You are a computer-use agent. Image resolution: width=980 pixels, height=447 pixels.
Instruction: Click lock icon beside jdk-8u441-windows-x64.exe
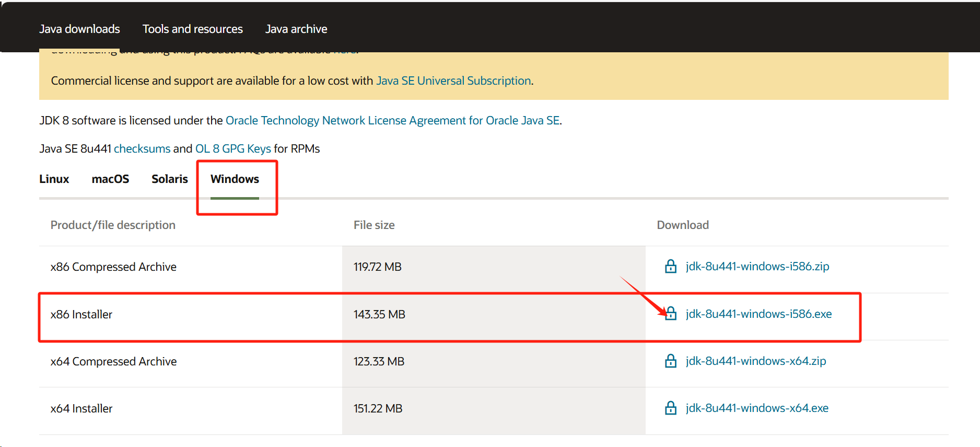tap(671, 408)
